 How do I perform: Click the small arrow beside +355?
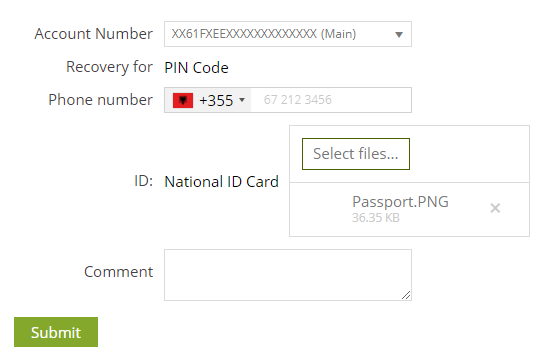point(242,100)
